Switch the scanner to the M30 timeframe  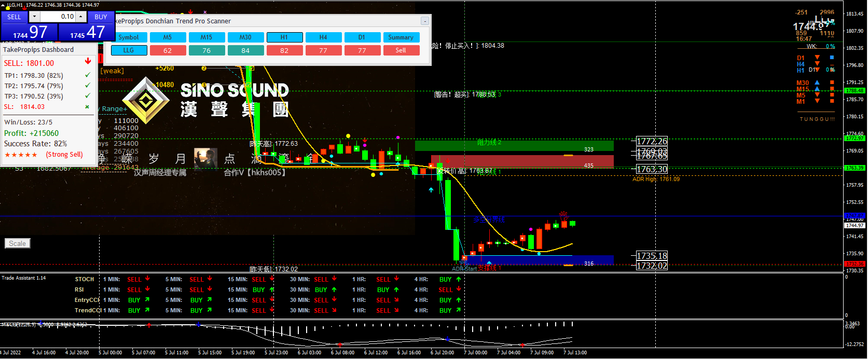[245, 37]
